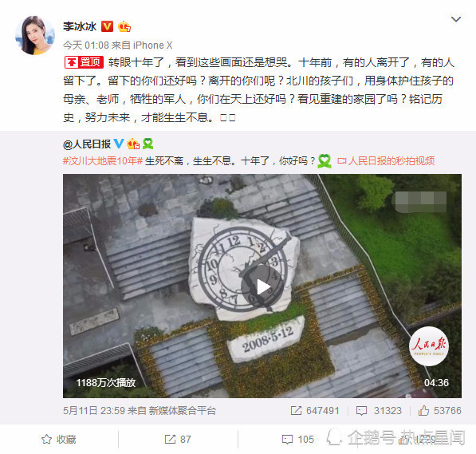
Task: Click the blue V badge beside 人民日报
Action: tap(119, 144)
